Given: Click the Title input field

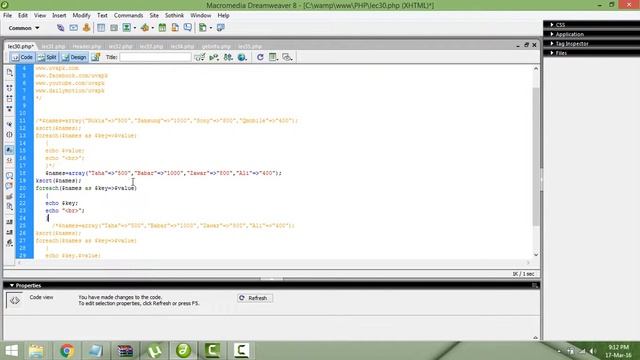Looking at the screenshot, I should [155, 58].
